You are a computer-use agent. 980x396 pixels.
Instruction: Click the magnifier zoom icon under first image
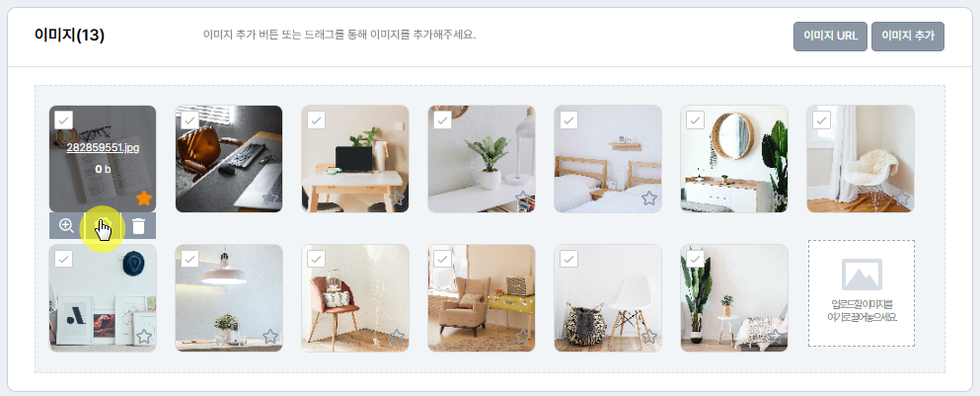pos(66,226)
